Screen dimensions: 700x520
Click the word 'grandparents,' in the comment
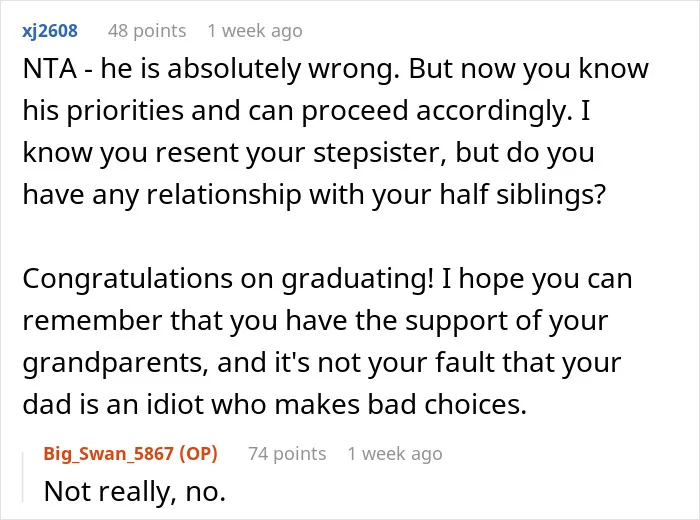point(116,363)
